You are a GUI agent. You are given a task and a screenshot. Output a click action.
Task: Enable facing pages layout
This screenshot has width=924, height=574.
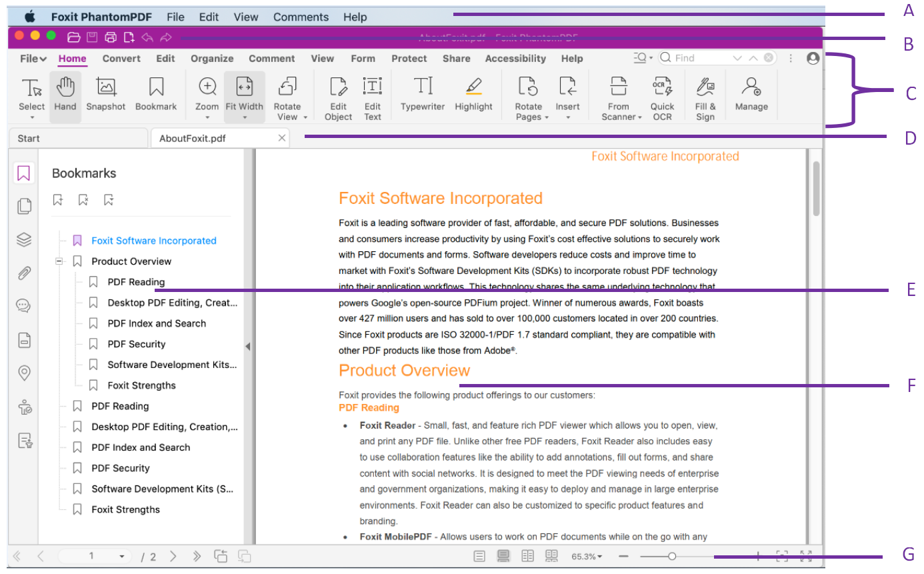[526, 555]
